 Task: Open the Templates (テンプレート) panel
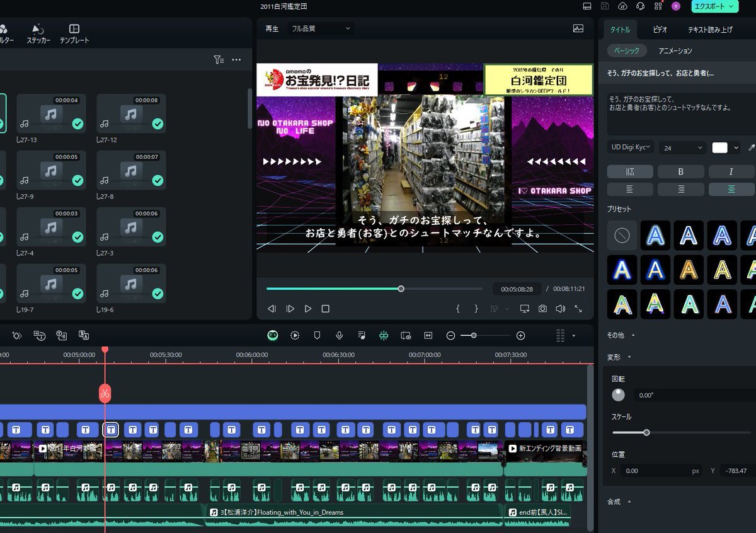click(74, 34)
